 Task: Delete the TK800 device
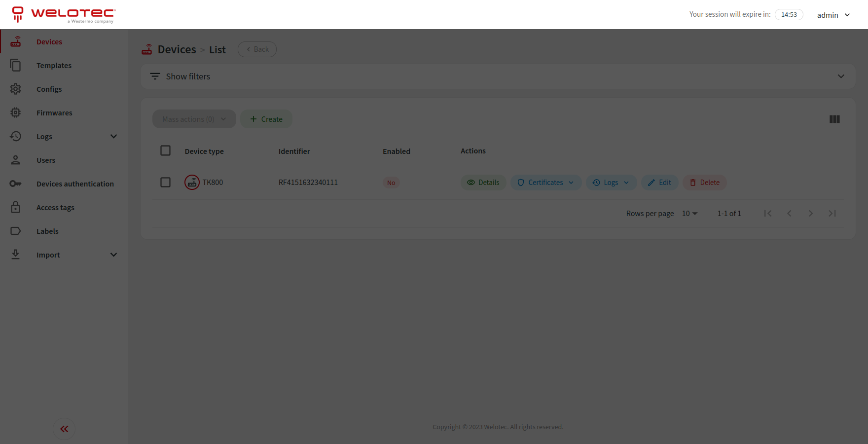click(x=704, y=182)
